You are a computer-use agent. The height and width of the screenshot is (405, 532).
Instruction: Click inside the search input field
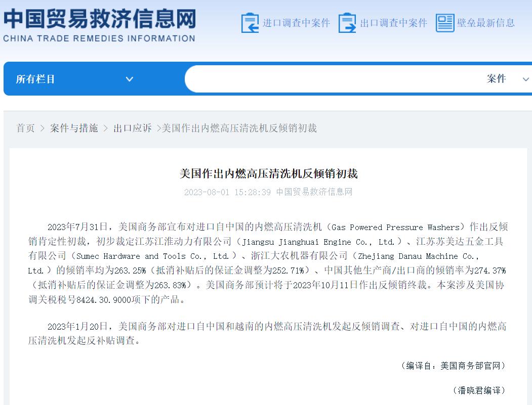329,79
